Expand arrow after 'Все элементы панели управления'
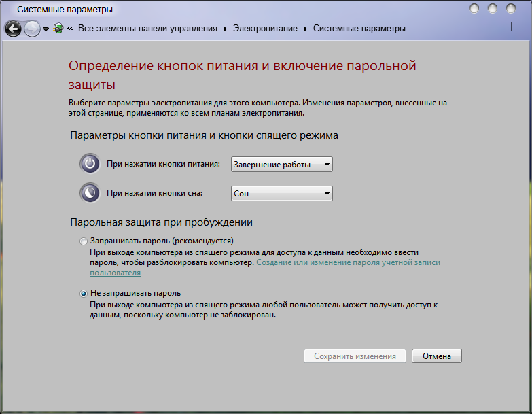532x414 pixels. coord(226,29)
